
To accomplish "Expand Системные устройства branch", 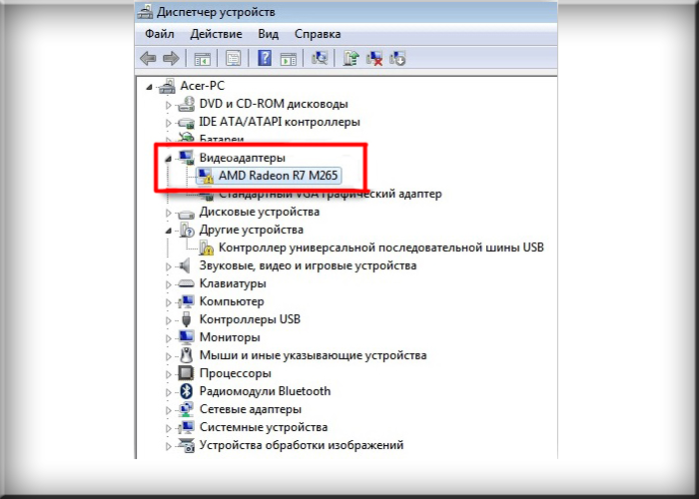I will 169,428.
